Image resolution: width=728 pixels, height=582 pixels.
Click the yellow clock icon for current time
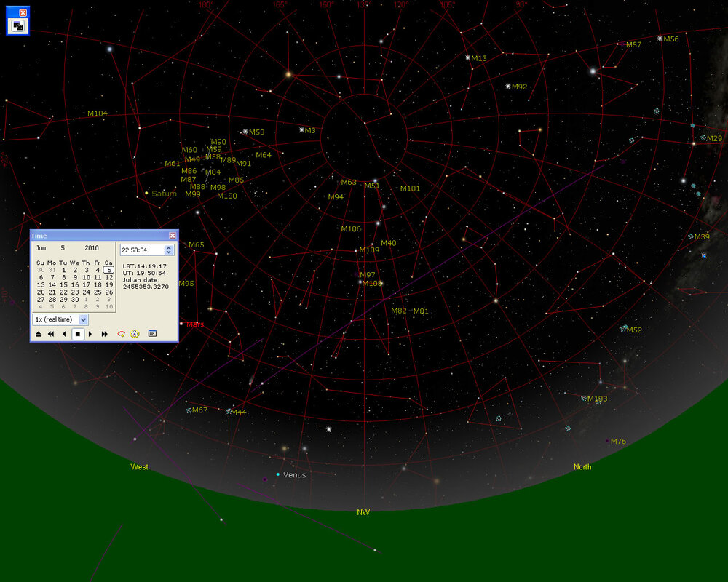135,334
